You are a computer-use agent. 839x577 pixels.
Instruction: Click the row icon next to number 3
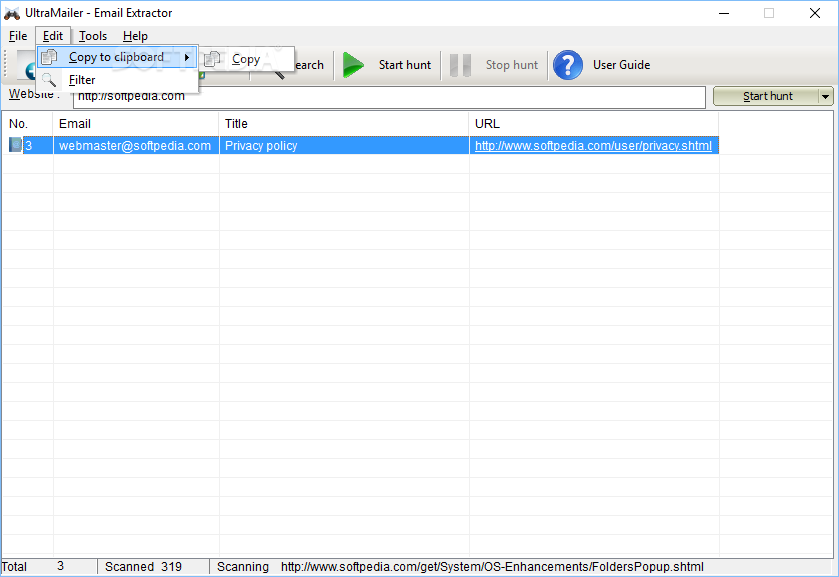click(x=16, y=145)
